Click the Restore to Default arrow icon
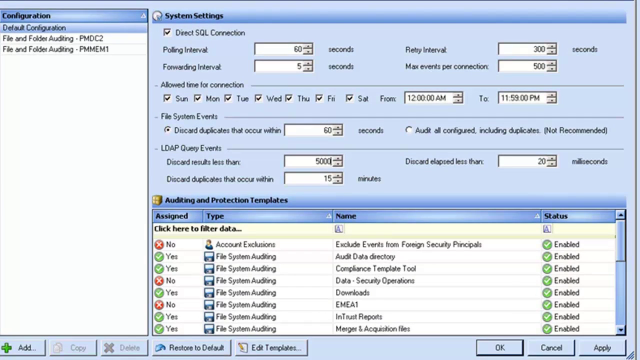Screen dimensions: 640x360 (160, 348)
